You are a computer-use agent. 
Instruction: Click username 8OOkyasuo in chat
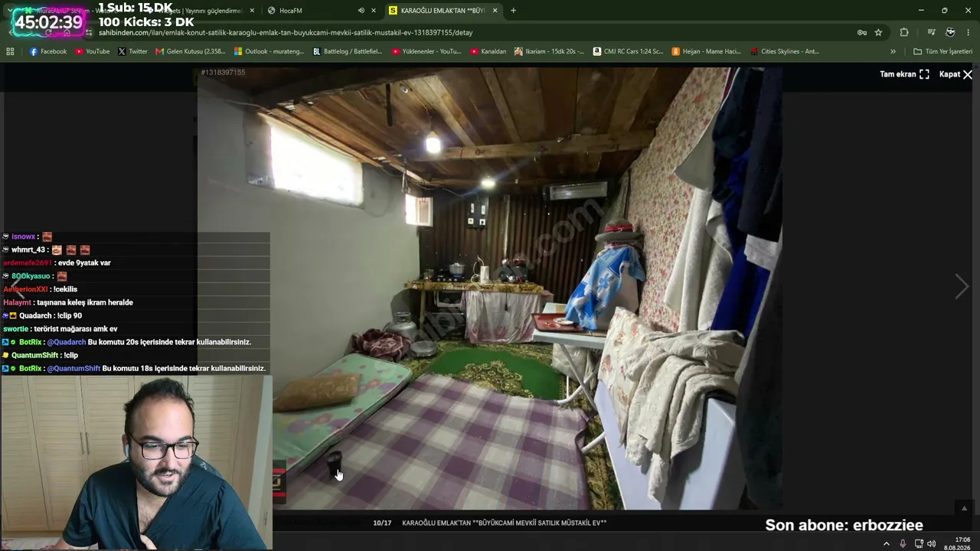pos(31,276)
